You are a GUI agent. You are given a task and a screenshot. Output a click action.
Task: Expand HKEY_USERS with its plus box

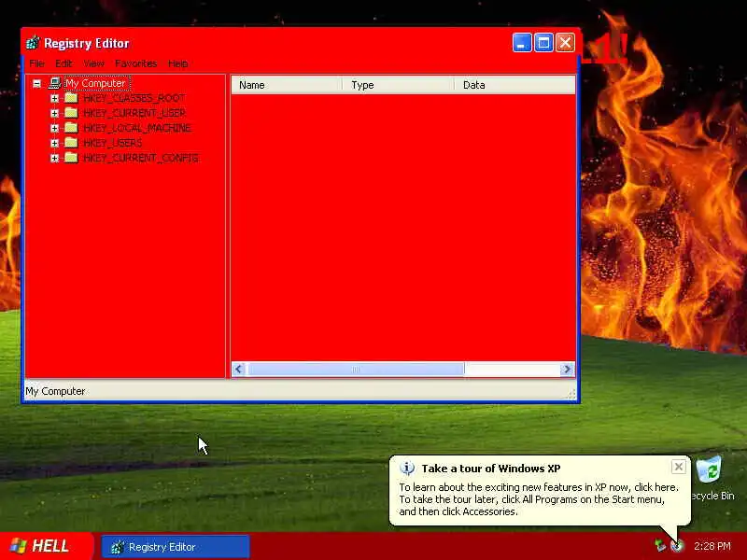pyautogui.click(x=54, y=143)
